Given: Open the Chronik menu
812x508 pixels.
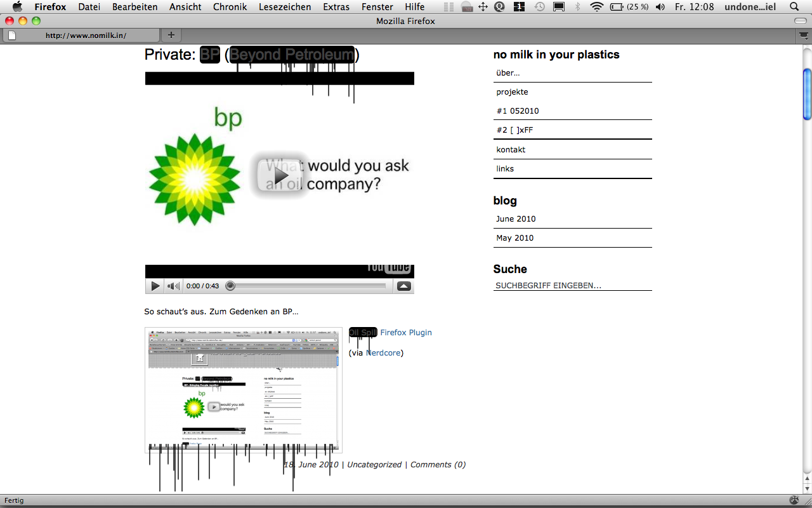Looking at the screenshot, I should [x=230, y=7].
